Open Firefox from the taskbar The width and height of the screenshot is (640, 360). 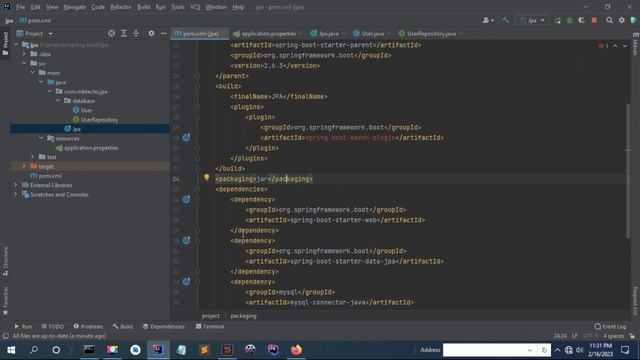[x=296, y=350]
